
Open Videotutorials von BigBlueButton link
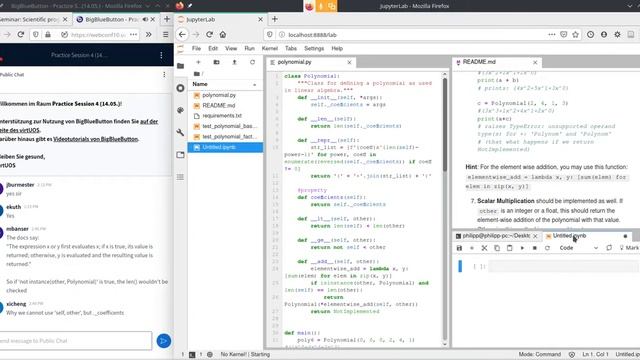click(x=96, y=139)
